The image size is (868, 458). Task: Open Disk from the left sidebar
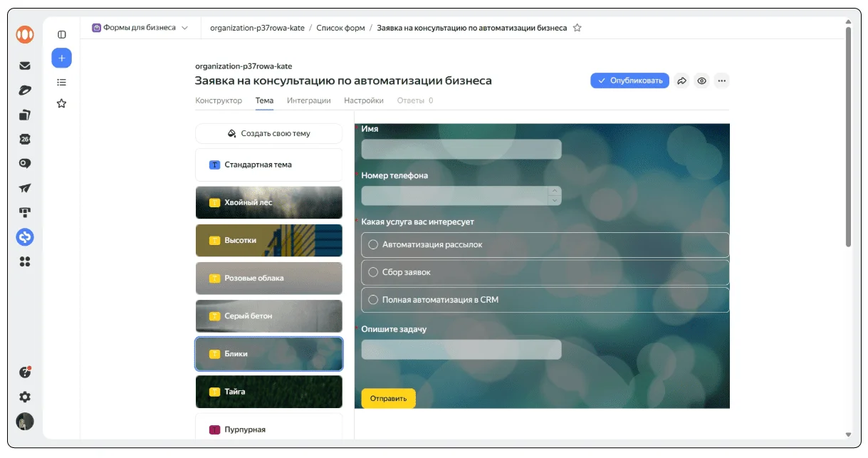tap(25, 90)
